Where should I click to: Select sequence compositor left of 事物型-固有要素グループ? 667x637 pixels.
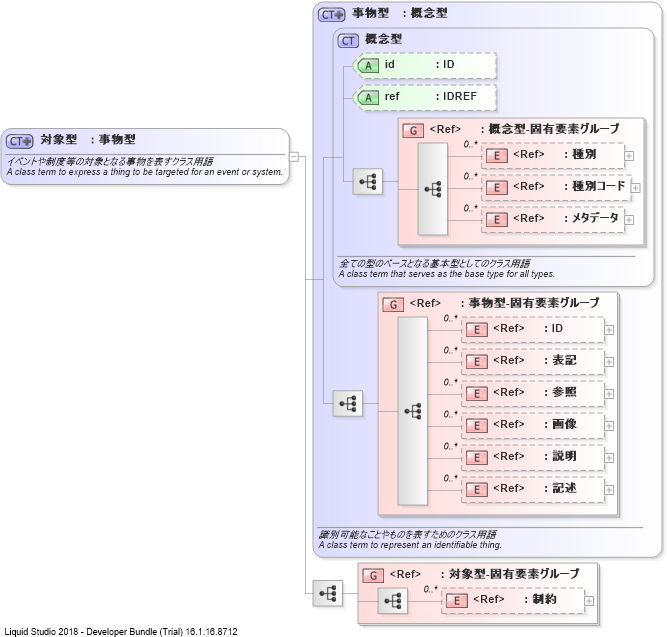[348, 403]
